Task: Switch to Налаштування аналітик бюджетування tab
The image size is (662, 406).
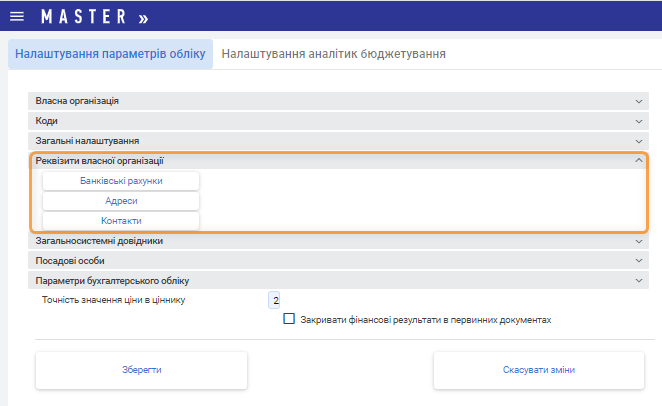Action: (333, 53)
